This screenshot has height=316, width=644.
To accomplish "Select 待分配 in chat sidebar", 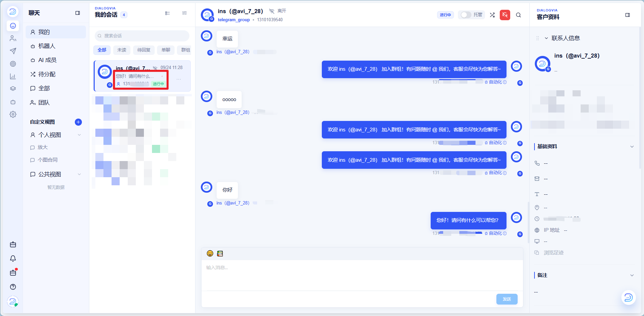I will (x=56, y=74).
